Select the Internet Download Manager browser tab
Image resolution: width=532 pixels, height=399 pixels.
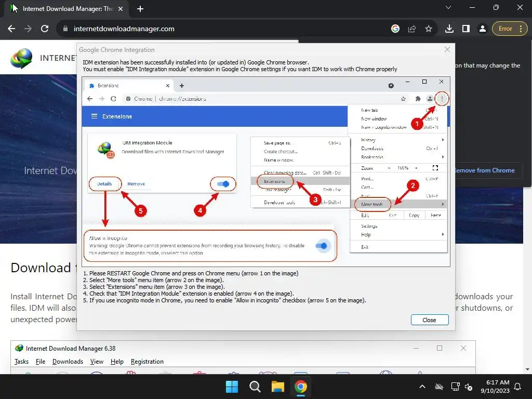pos(66,9)
